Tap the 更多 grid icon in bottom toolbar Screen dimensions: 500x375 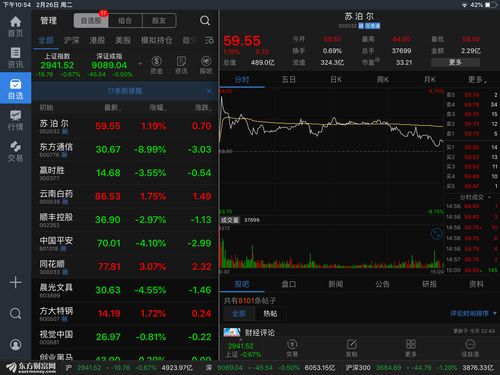coord(411,348)
